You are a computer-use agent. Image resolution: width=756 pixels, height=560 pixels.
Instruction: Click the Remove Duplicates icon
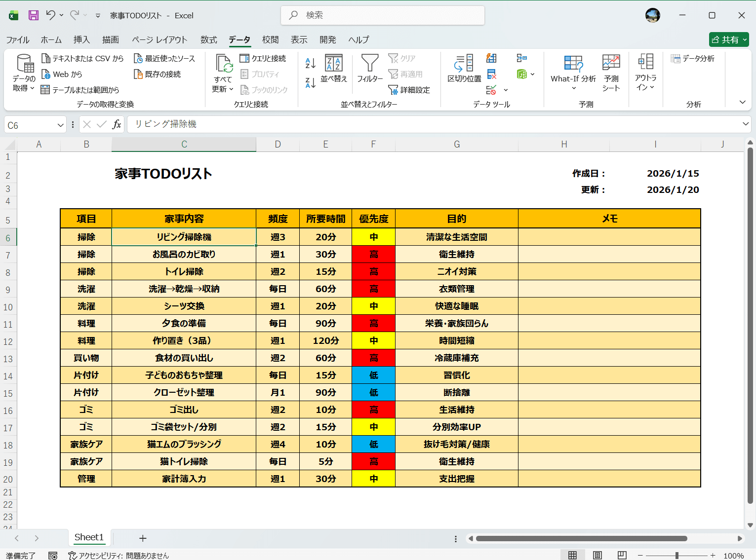pyautogui.click(x=491, y=74)
